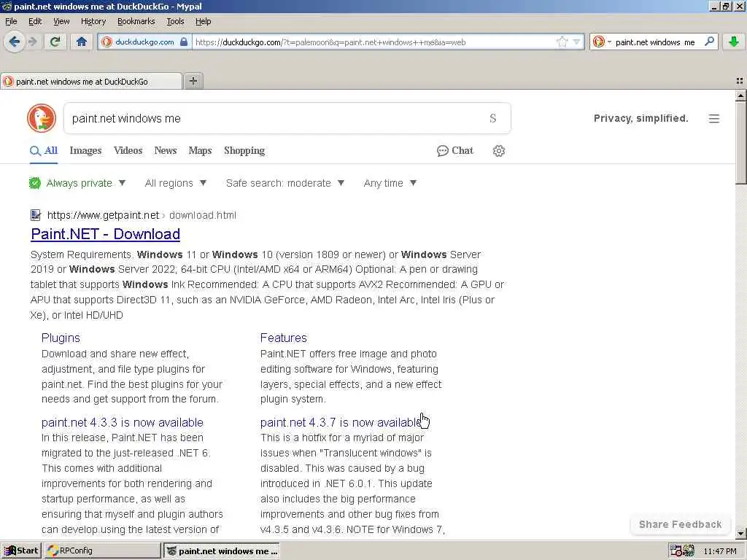
Task: Open the File menu
Action: (11, 21)
